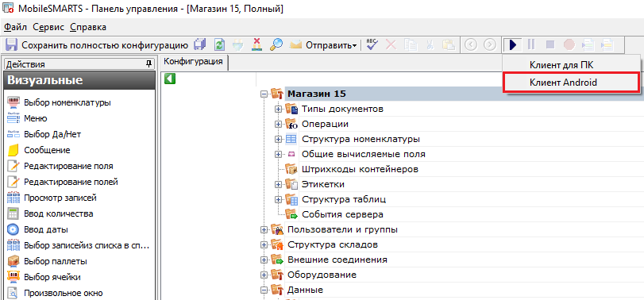This screenshot has width=644, height=300.
Task: Click the magnifying glass search icon
Action: tap(276, 44)
